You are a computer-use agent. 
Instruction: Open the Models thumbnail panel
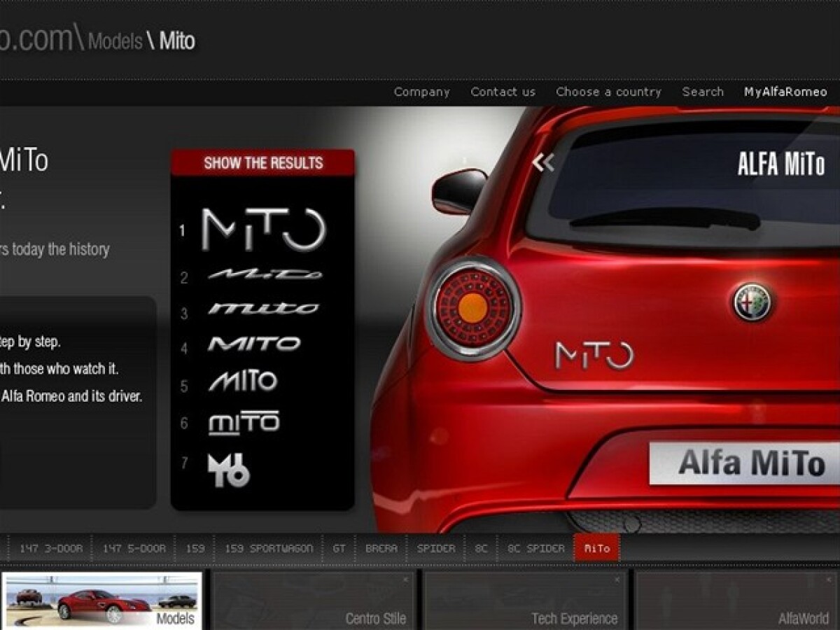click(x=101, y=601)
